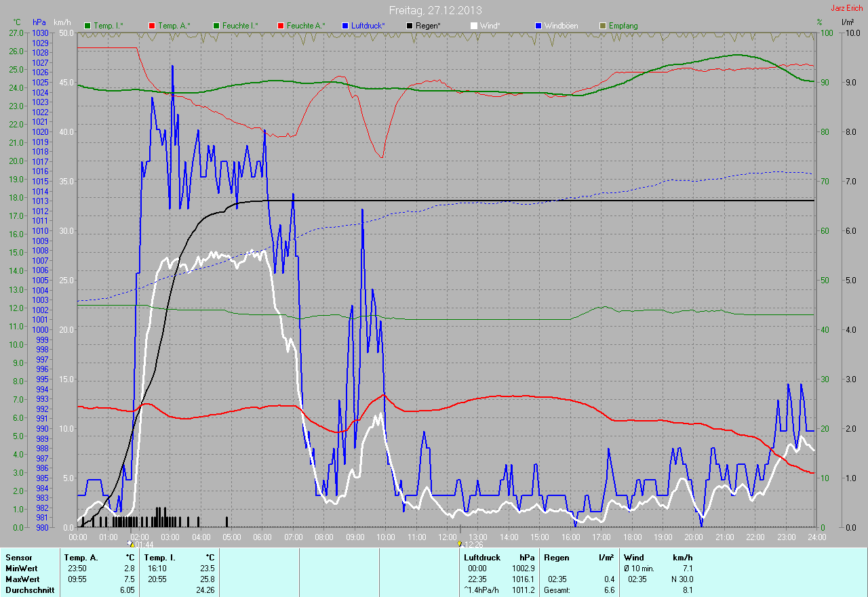Click the 12:26 marker below the time axis
868x597 pixels.
coord(471,544)
